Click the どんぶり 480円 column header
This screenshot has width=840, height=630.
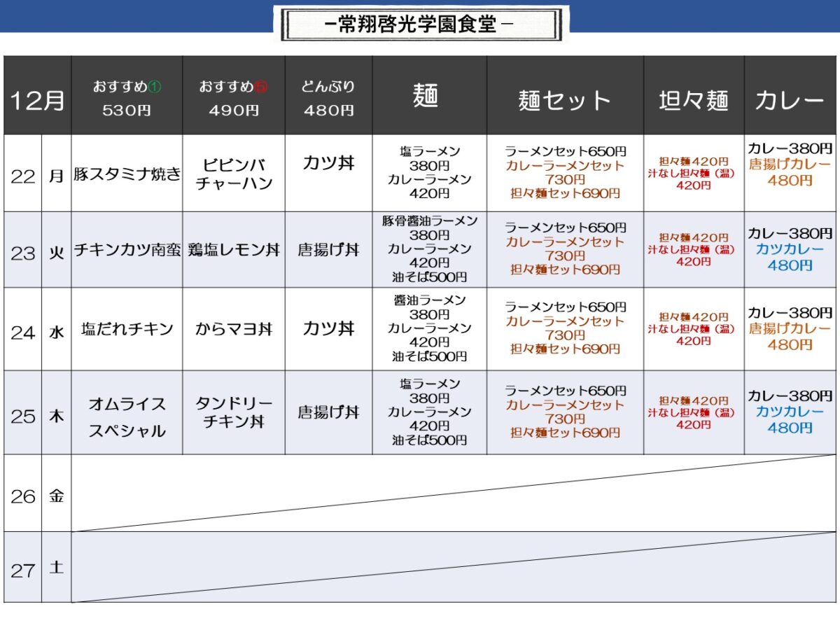[x=328, y=98]
